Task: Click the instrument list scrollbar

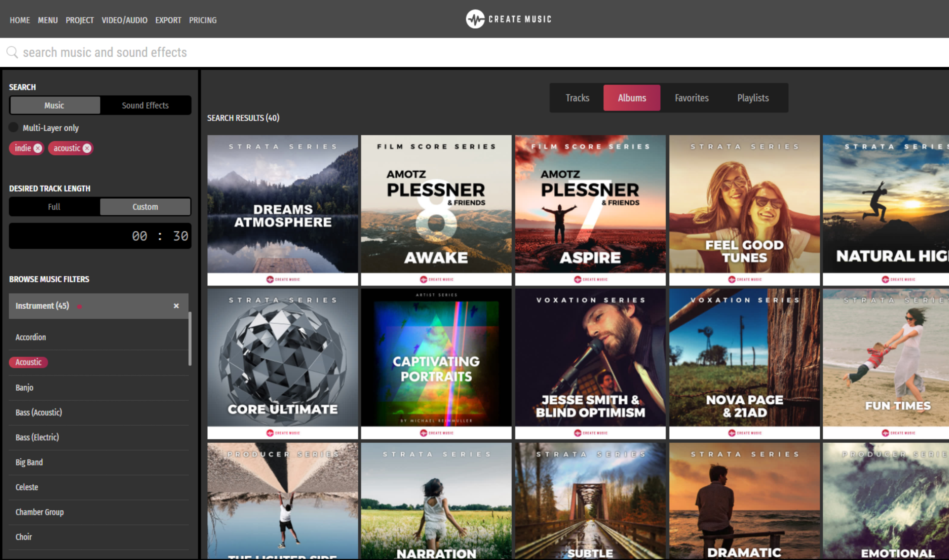Action: [190, 338]
